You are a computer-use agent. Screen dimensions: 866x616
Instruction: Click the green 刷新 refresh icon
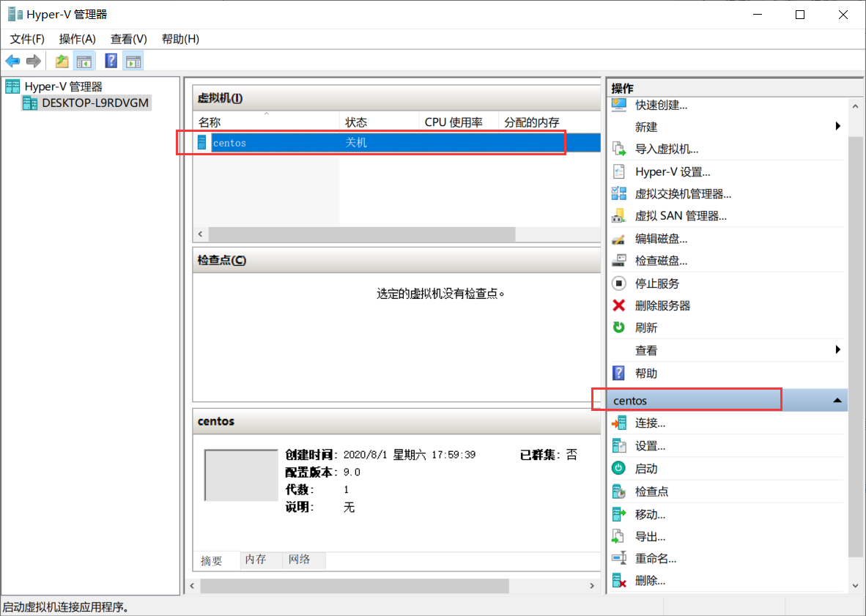tap(618, 327)
